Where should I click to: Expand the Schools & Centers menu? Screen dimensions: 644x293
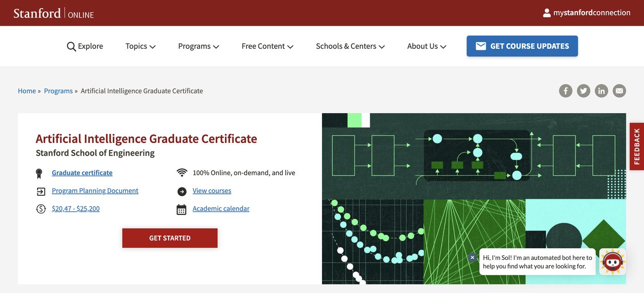[350, 46]
